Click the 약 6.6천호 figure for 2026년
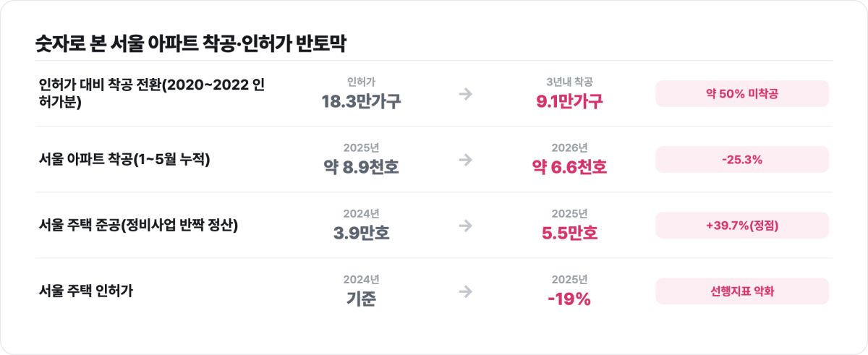Image resolution: width=868 pixels, height=355 pixels. (569, 167)
